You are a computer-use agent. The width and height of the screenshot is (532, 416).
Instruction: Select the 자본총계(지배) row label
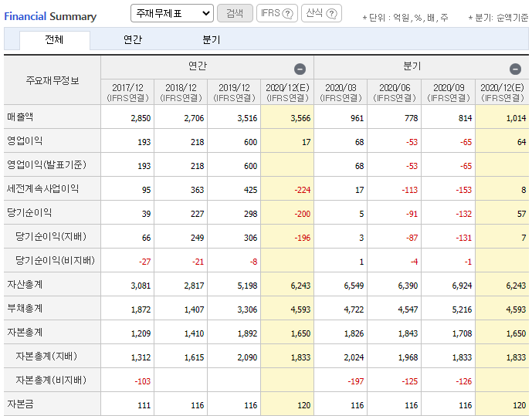tap(46, 356)
